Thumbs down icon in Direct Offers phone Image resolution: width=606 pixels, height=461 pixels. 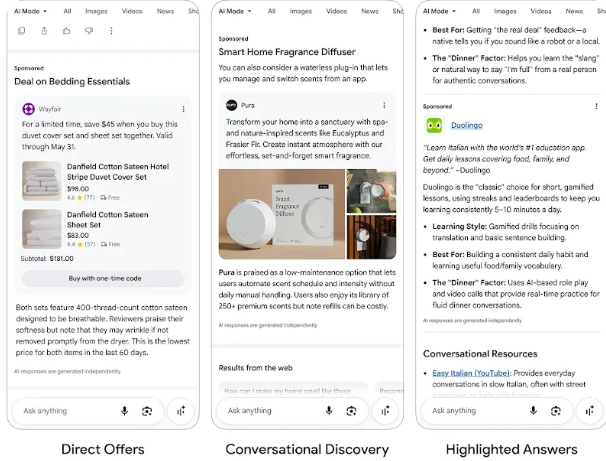point(89,31)
